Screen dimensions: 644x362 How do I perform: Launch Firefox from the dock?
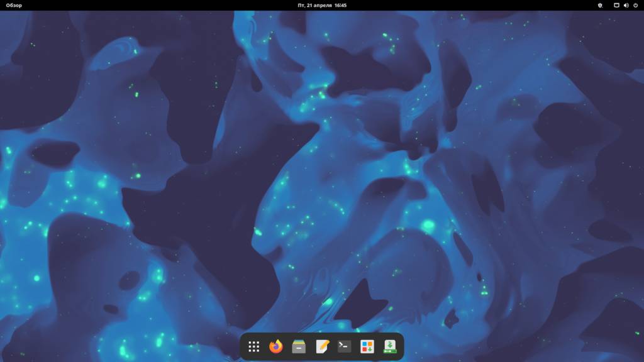276,346
